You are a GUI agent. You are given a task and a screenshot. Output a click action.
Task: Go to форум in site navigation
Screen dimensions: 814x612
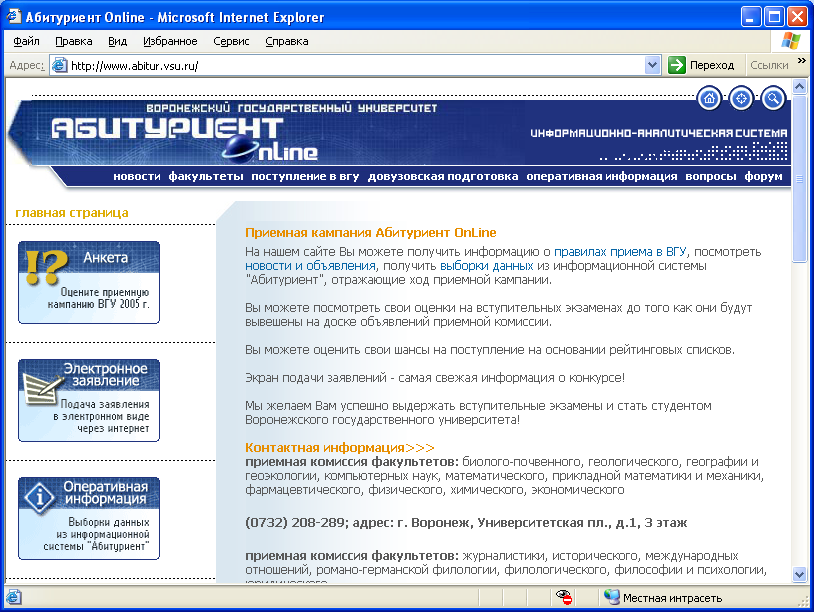763,176
